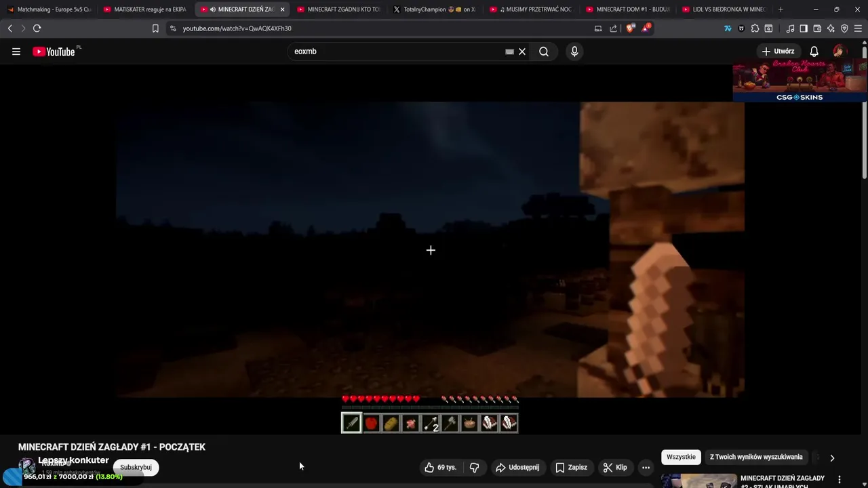Open the black cat-face extension icon

(x=741, y=28)
